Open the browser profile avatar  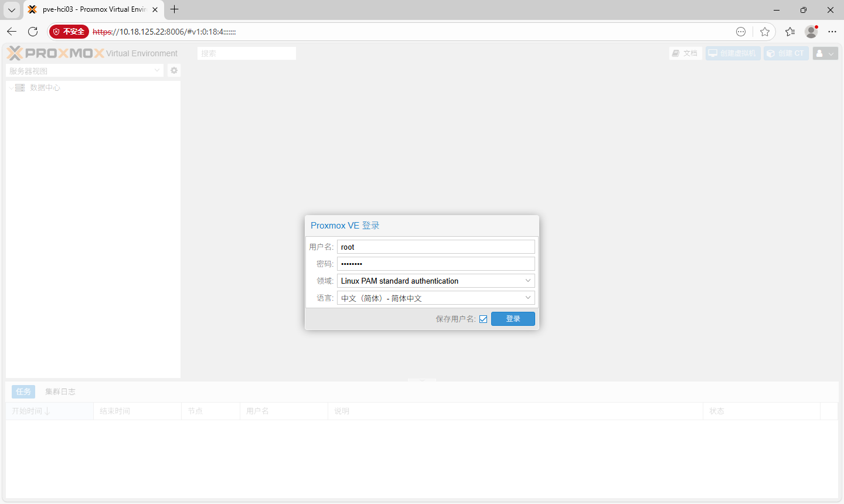(811, 32)
